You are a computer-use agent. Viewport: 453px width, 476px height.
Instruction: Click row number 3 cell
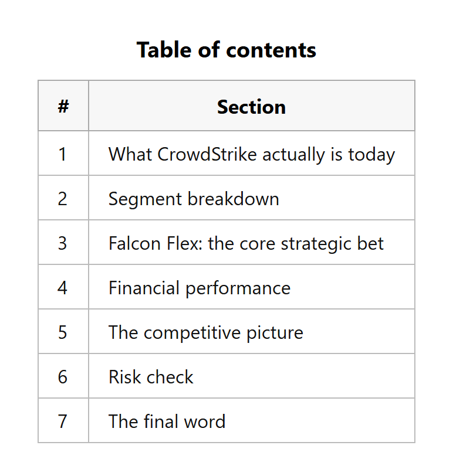tap(63, 242)
